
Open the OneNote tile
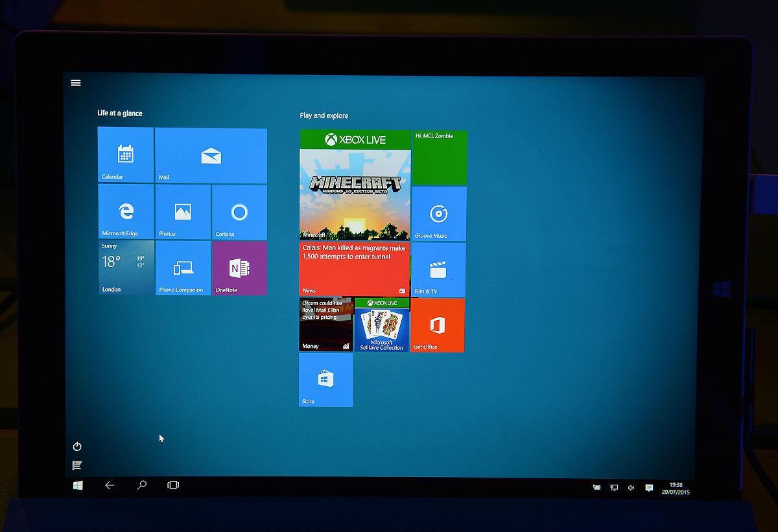pyautogui.click(x=239, y=268)
